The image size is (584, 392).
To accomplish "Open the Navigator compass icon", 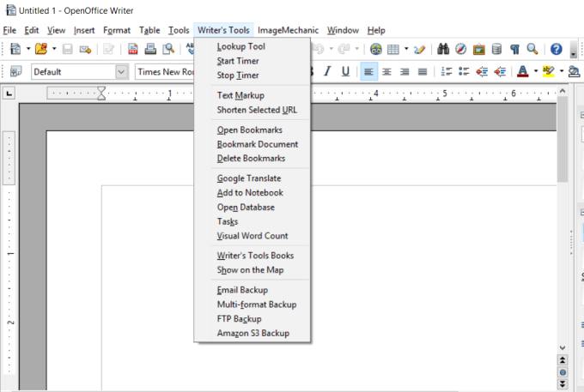I will coord(460,49).
